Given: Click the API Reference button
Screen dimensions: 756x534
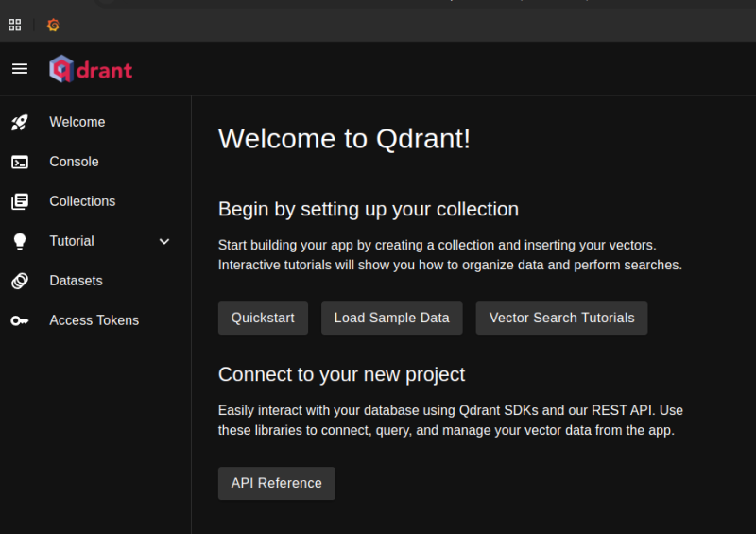Looking at the screenshot, I should (x=276, y=483).
